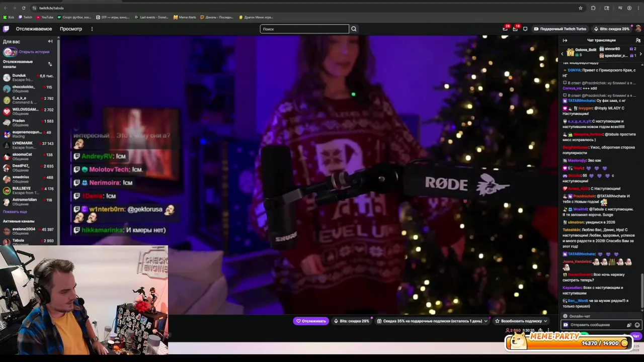Open the three-dot menu next to Просмотр
The width and height of the screenshot is (644, 362).
click(92, 29)
